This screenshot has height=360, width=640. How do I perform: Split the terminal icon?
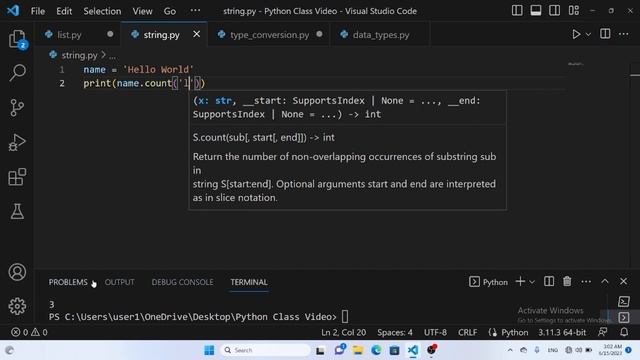pyautogui.click(x=549, y=281)
